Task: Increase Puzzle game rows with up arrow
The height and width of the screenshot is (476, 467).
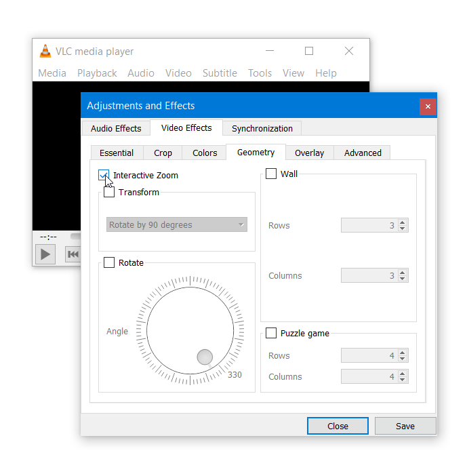Action: 403,353
